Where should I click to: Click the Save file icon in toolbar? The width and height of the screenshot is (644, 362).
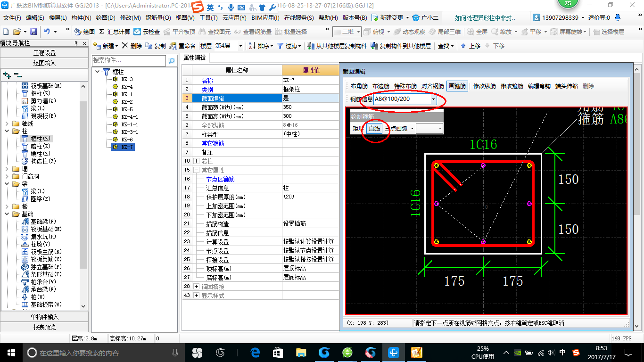pos(33,32)
